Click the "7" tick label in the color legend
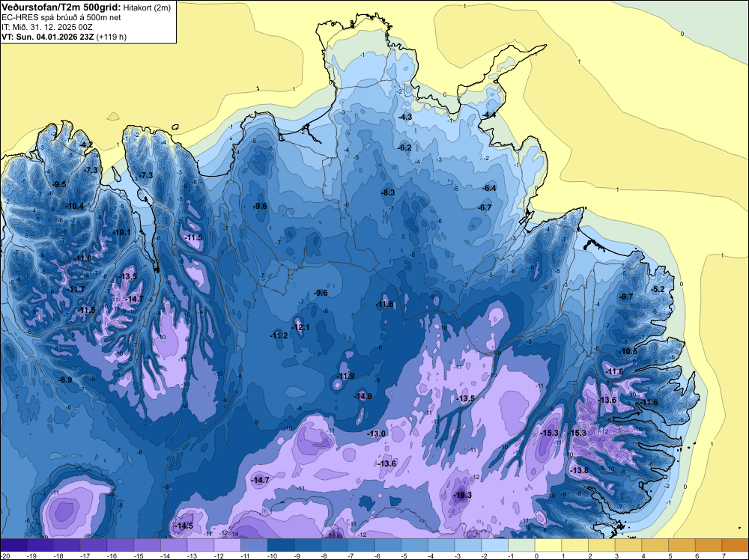This screenshot has height=560, width=749. point(724,556)
